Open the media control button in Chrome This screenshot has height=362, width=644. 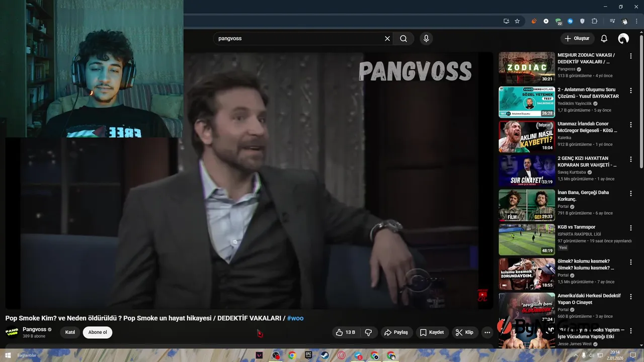pos(612,21)
